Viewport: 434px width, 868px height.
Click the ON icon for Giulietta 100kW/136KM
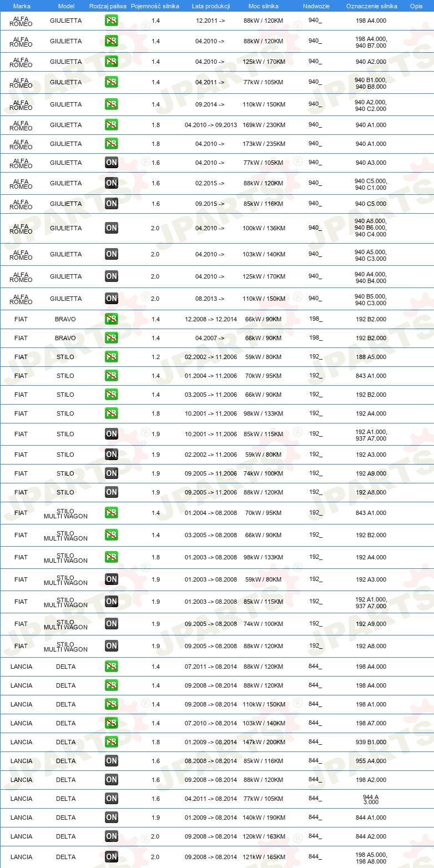112,228
